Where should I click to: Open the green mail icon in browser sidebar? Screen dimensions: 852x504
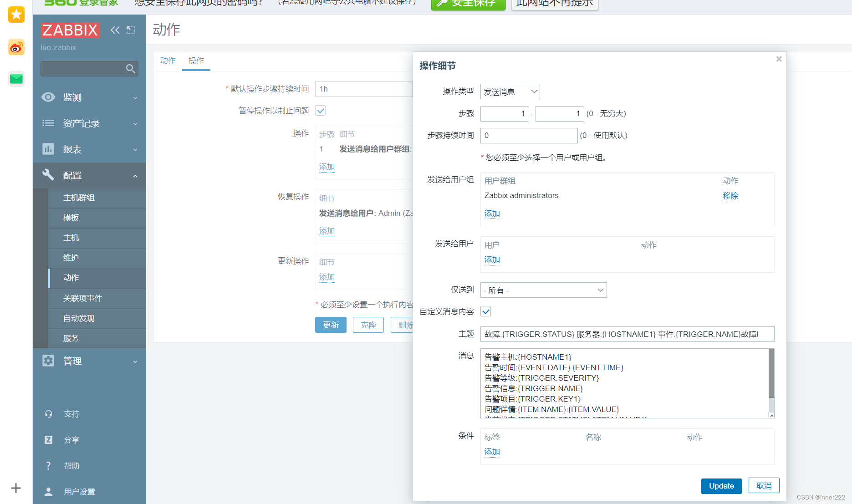point(16,79)
